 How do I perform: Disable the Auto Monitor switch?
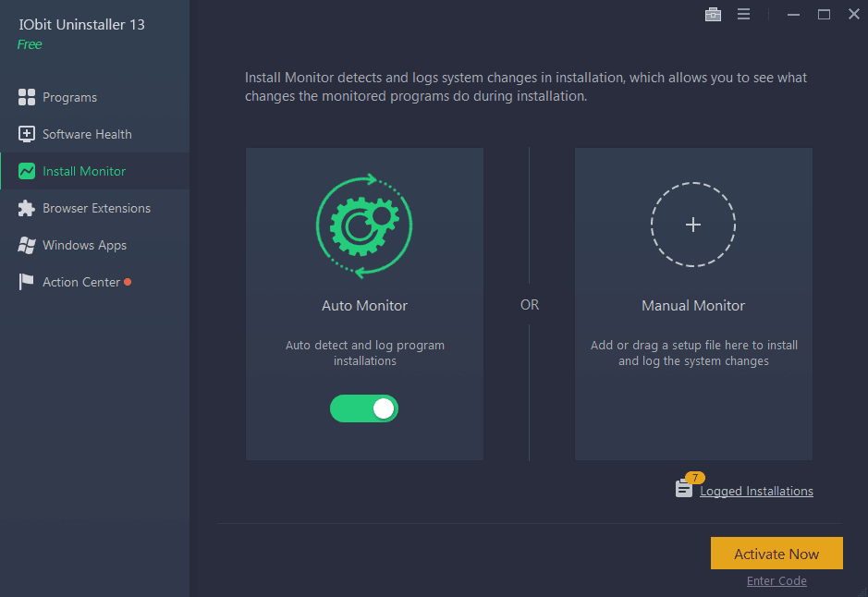[x=364, y=408]
